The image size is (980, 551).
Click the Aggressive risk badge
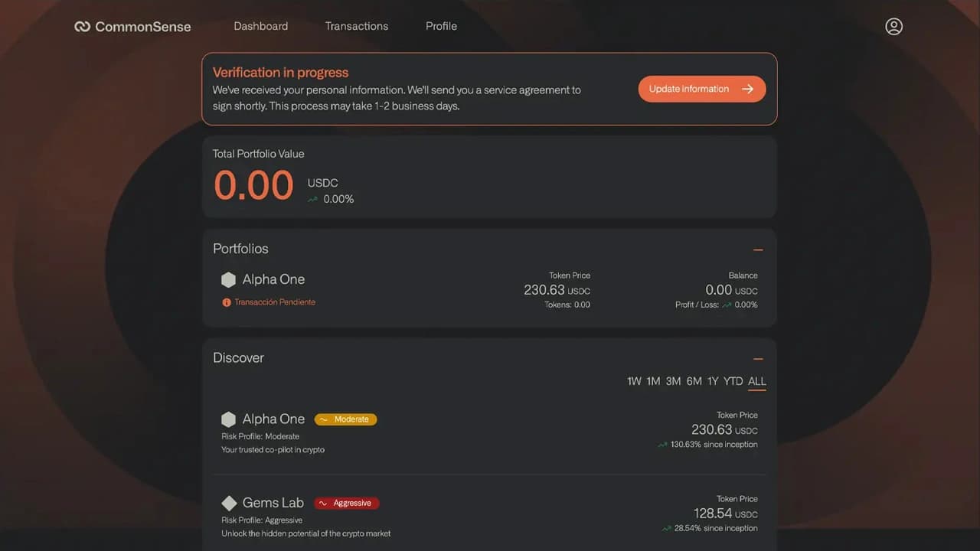[x=346, y=503]
